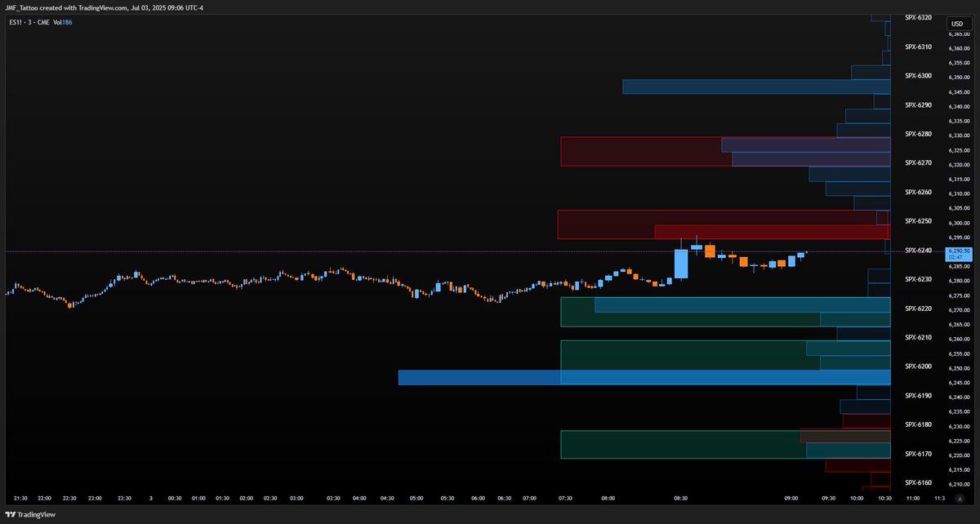Select the SPX-6320 level label
The height and width of the screenshot is (524, 980).
click(919, 17)
